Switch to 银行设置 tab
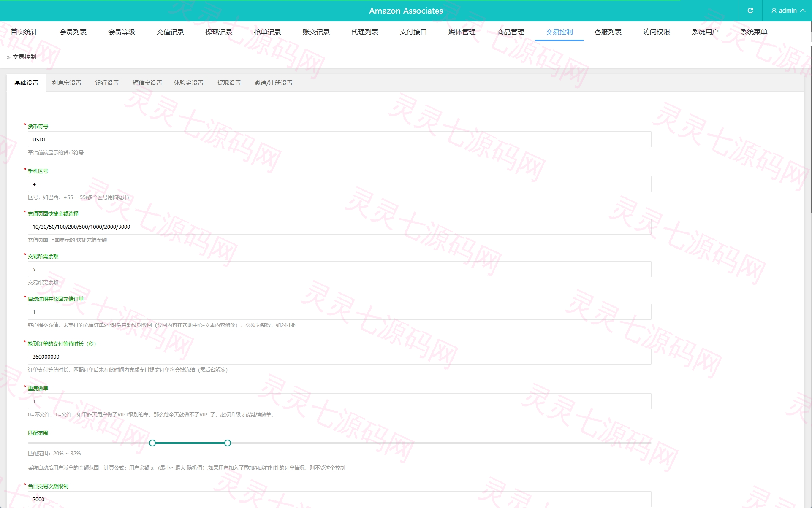Image resolution: width=812 pixels, height=508 pixels. point(107,83)
